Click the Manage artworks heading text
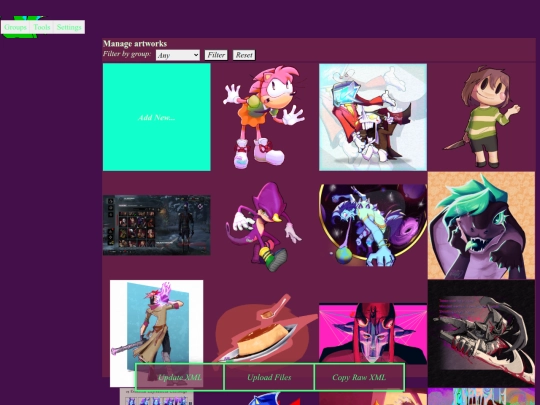540x405 pixels. [x=135, y=44]
